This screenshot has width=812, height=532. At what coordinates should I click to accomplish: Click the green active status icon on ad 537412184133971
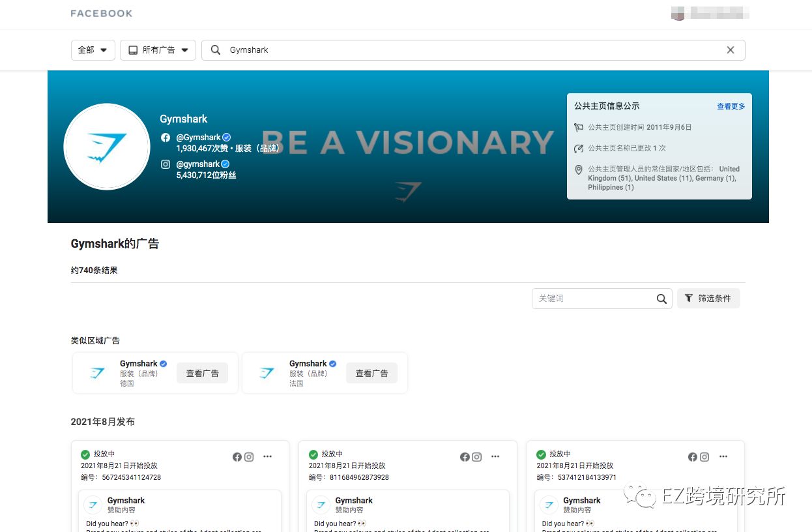[541, 454]
